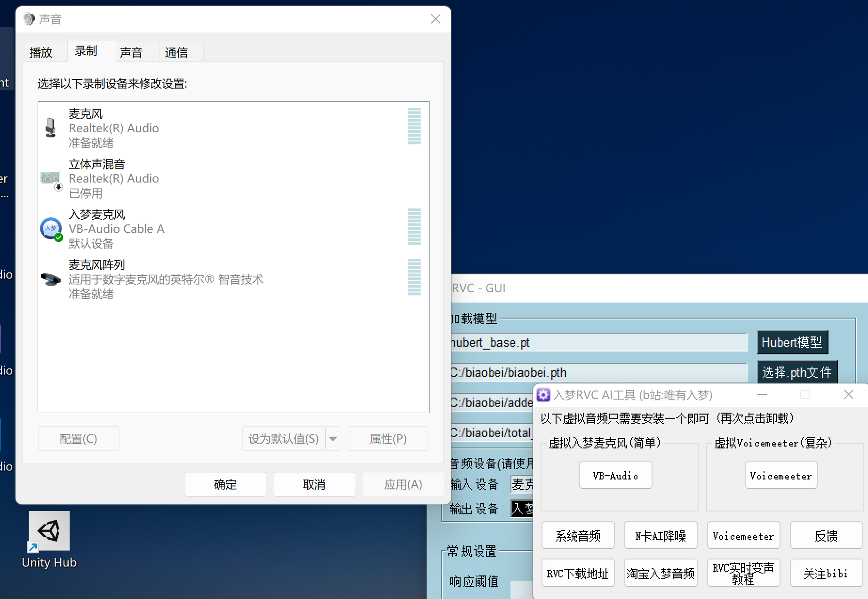Click the N卡AI降噪 button

(x=661, y=535)
